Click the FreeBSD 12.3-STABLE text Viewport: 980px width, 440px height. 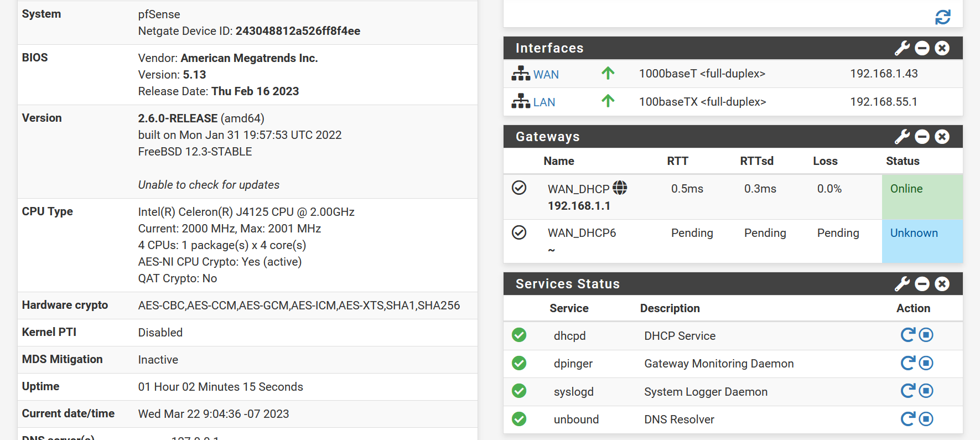(x=195, y=152)
